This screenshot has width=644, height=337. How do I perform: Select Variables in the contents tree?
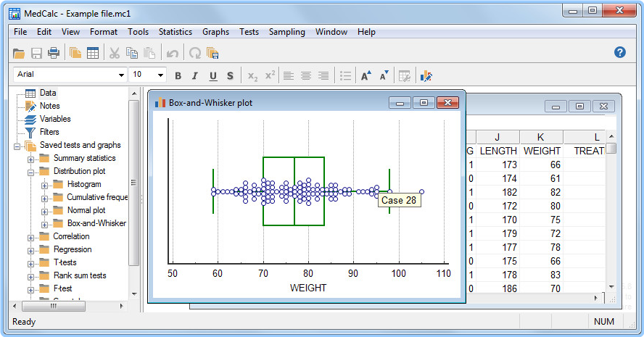point(55,119)
